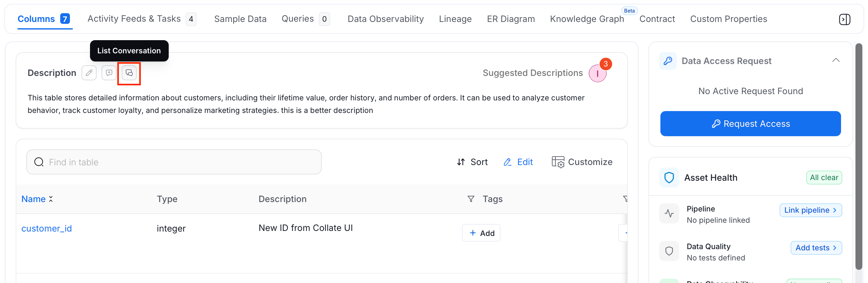
Task: Switch to the Contract tab
Action: pos(657,19)
